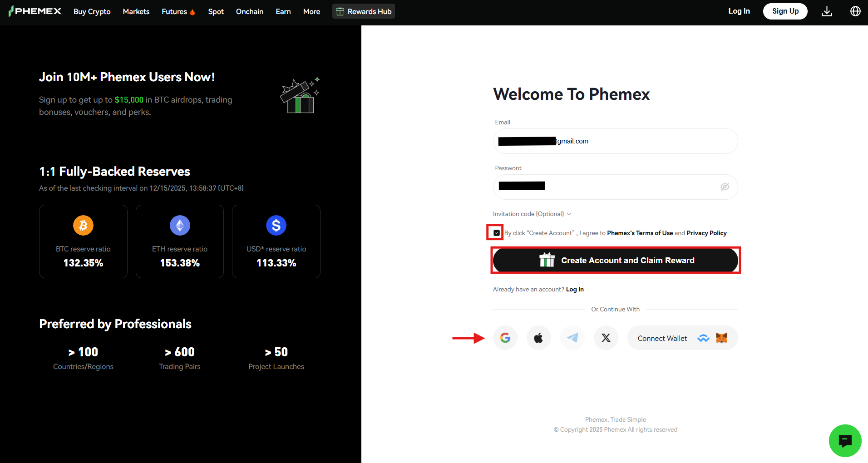Click the Phemex logo
Screen dimensions: 868x463
pos(35,11)
